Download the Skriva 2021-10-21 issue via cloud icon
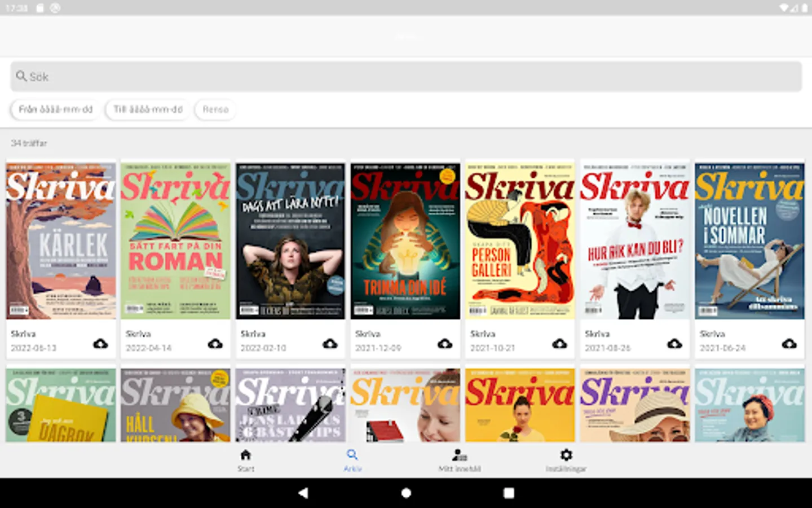The image size is (812, 508). pyautogui.click(x=559, y=344)
